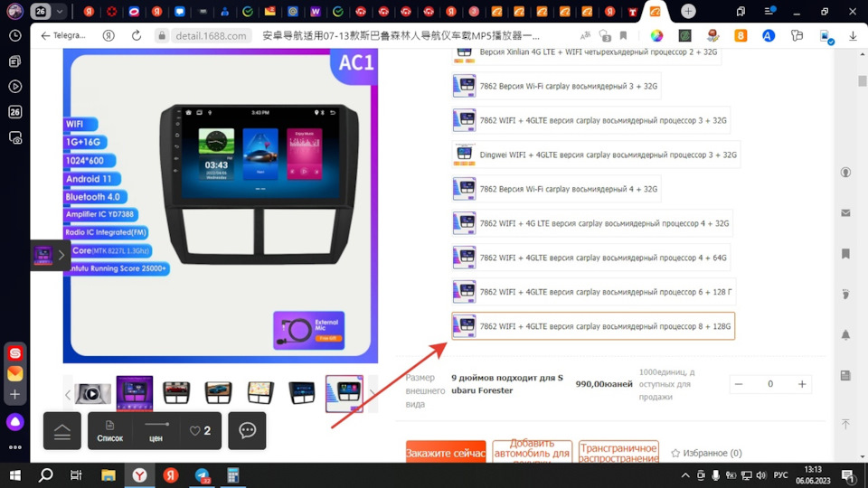Click the collapse panel arrow button below gallery
This screenshot has width=868, height=488.
pyautogui.click(x=62, y=430)
